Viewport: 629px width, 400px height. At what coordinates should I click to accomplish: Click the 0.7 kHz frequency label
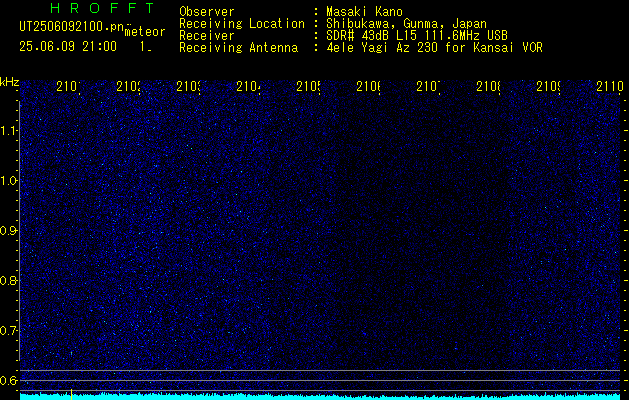8,331
